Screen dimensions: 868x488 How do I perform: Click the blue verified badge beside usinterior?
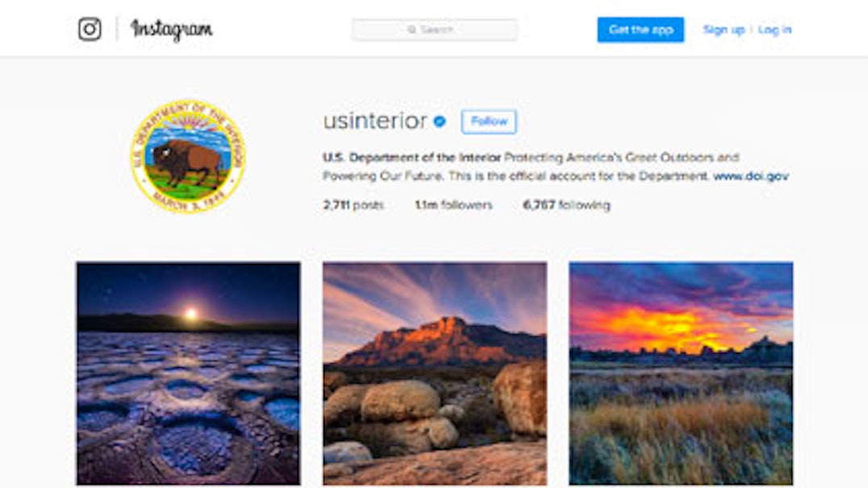tap(440, 121)
